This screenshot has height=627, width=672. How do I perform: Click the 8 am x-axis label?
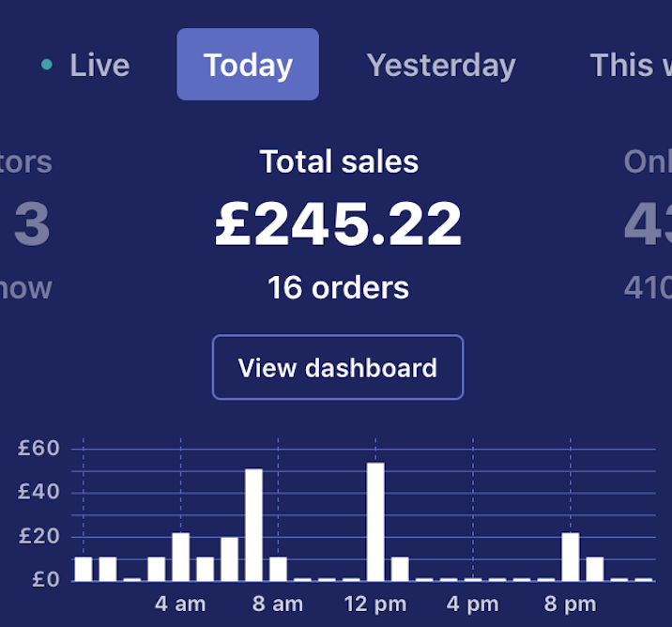[278, 604]
